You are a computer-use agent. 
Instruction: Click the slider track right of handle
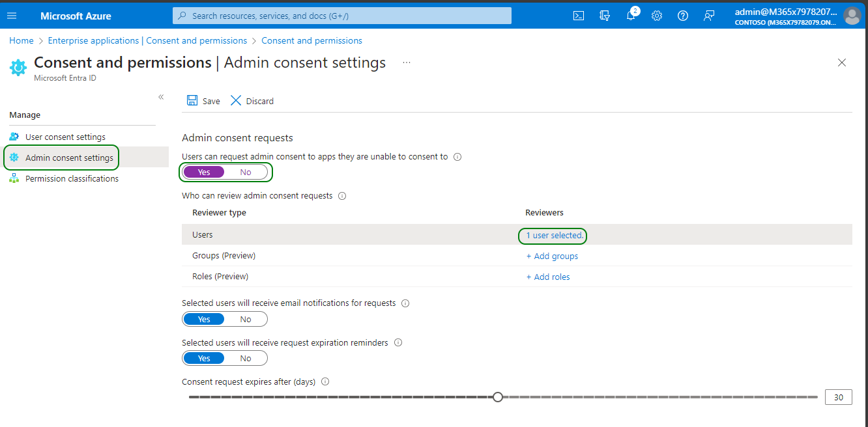[x=660, y=396]
